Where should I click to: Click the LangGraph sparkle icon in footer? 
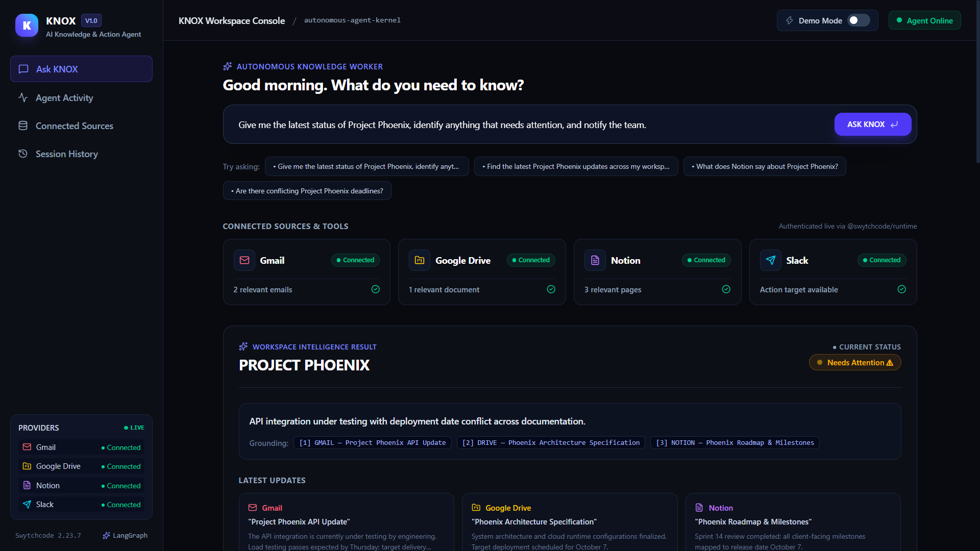(x=106, y=535)
